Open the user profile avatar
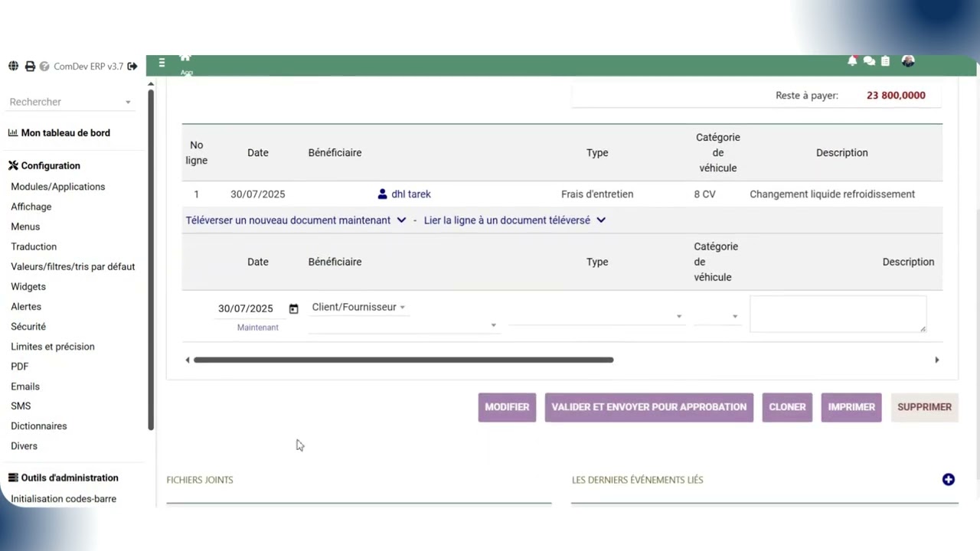Image resolution: width=980 pixels, height=551 pixels. (x=908, y=61)
